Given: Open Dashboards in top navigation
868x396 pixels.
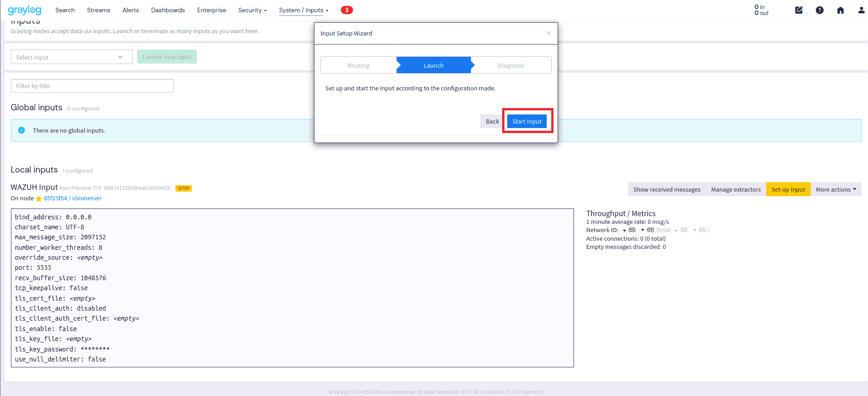Looking at the screenshot, I should (x=168, y=10).
